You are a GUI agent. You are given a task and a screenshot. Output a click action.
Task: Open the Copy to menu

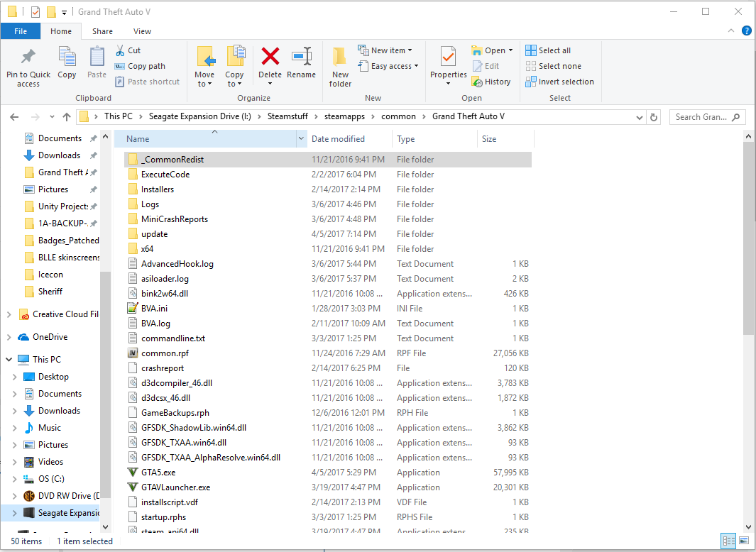(234, 67)
